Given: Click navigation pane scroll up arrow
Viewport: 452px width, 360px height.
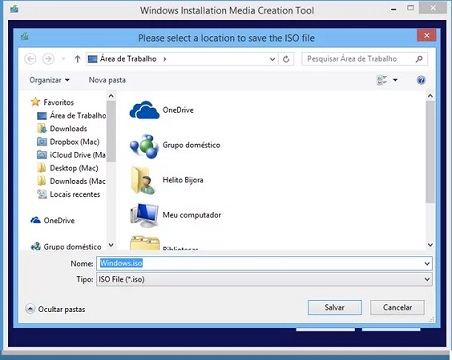Looking at the screenshot, I should 111,96.
